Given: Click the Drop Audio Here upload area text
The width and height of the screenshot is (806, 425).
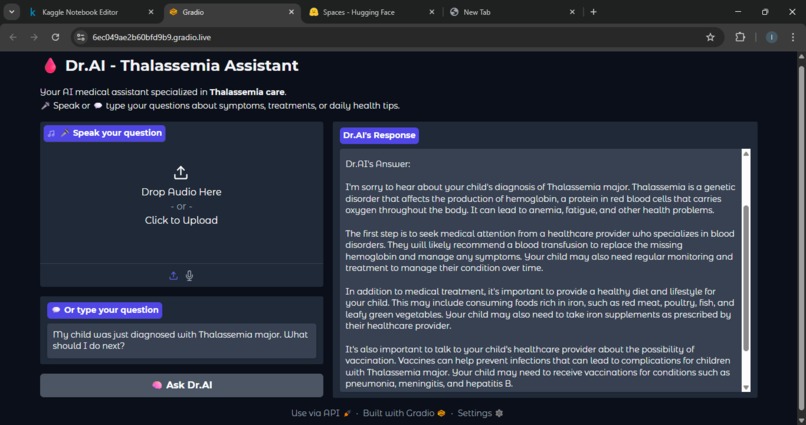Looking at the screenshot, I should [181, 192].
